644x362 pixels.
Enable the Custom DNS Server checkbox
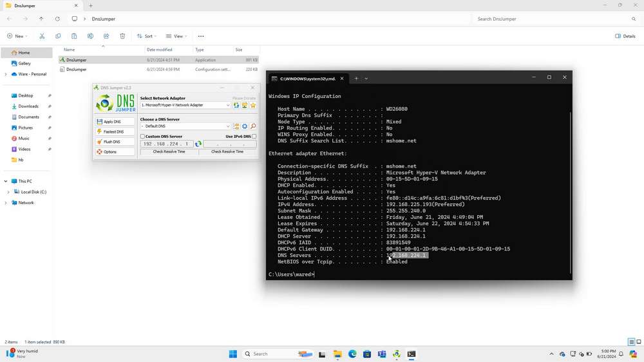pos(142,137)
